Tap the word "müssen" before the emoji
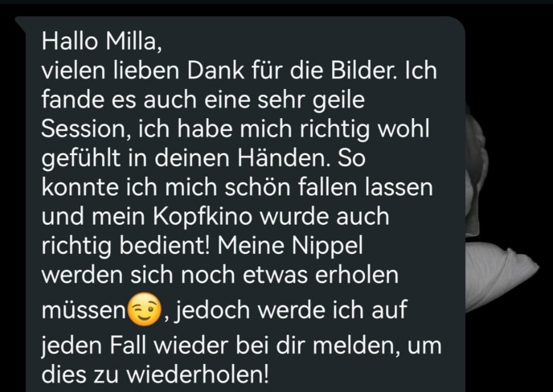Screen dimensions: 553x392 coord(83,310)
